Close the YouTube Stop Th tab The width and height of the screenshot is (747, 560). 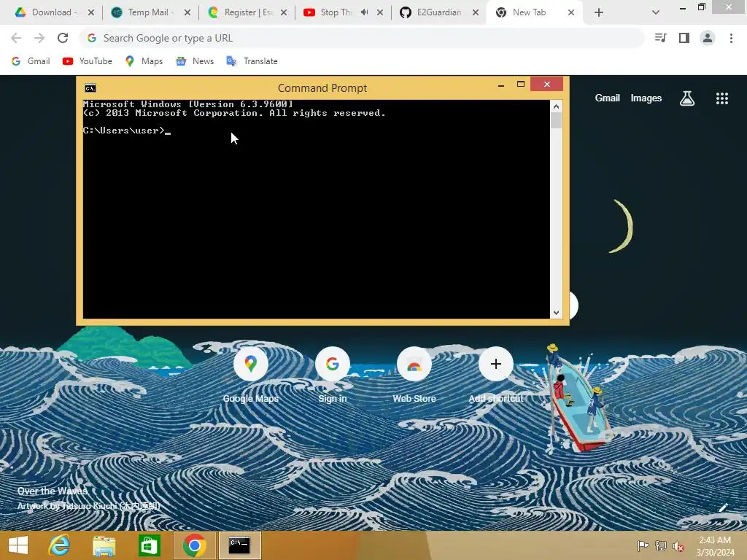pos(379,13)
